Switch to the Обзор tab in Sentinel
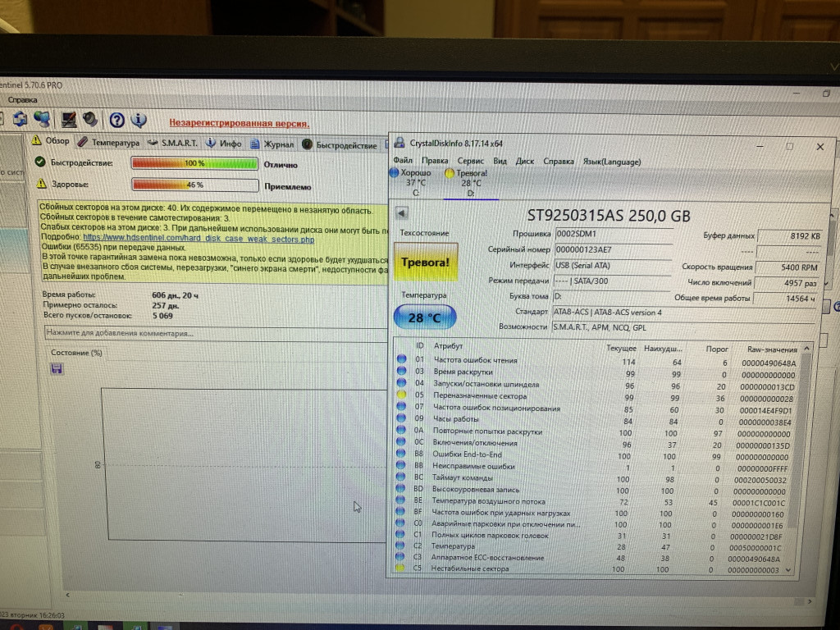The width and height of the screenshot is (840, 630). (x=51, y=141)
